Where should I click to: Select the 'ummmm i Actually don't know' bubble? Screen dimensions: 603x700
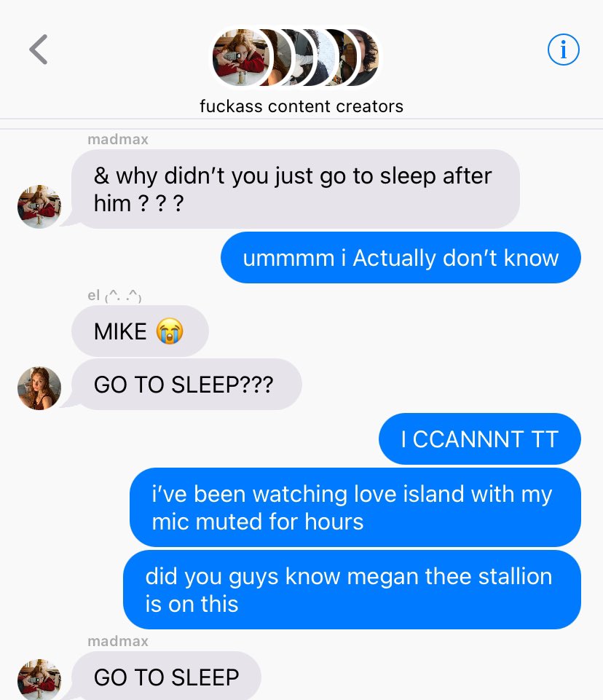[401, 258]
